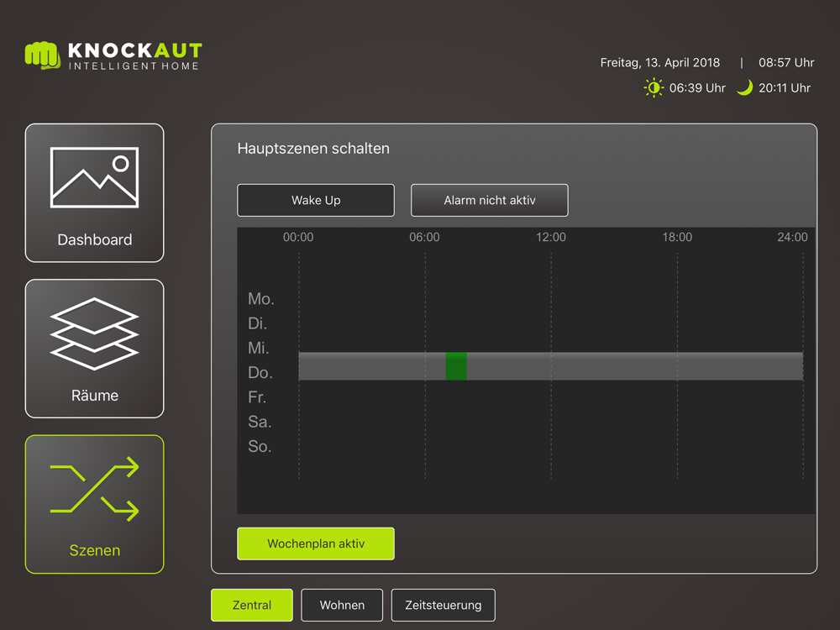Select the Szenen shuffle-arrows icon
This screenshot has height=630, width=840.
pyautogui.click(x=94, y=489)
